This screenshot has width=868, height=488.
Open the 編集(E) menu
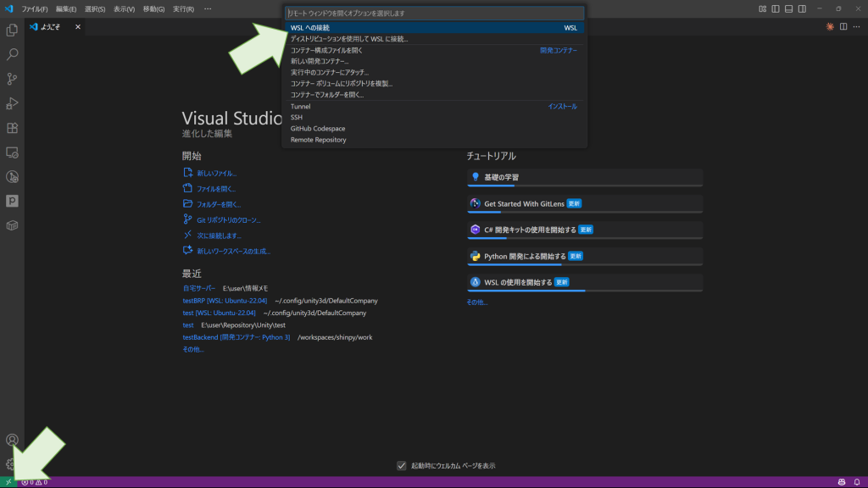click(66, 8)
